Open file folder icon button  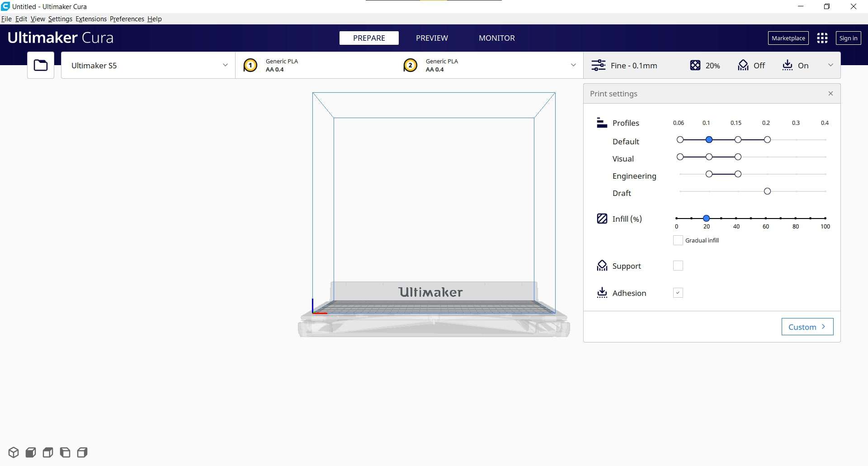(41, 65)
